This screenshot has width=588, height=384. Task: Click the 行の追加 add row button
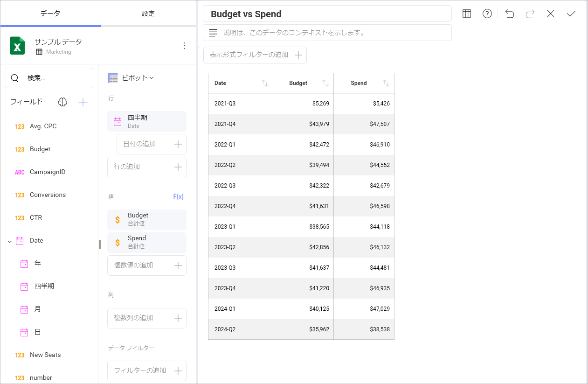click(147, 167)
